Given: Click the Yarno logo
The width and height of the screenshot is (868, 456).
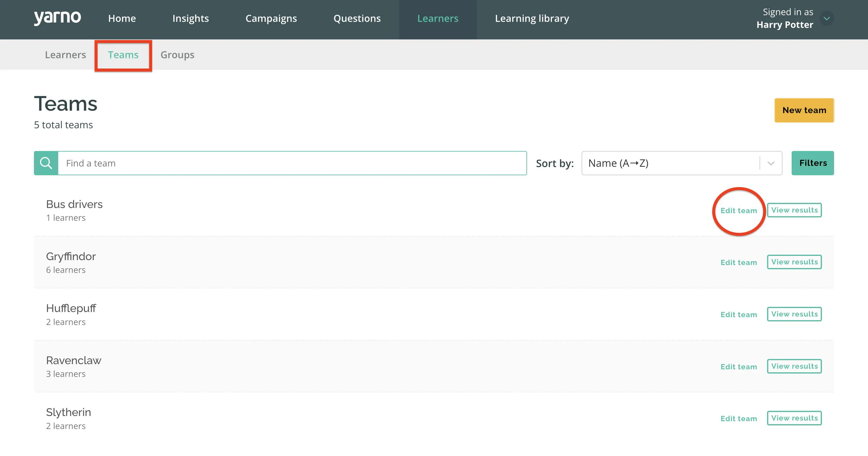Looking at the screenshot, I should coord(57,18).
